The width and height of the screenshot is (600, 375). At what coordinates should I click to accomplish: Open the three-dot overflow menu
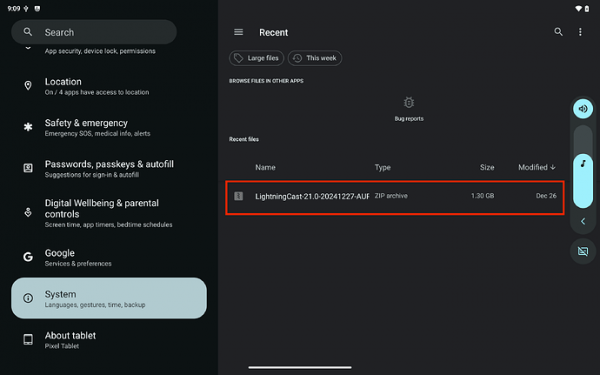[x=580, y=32]
